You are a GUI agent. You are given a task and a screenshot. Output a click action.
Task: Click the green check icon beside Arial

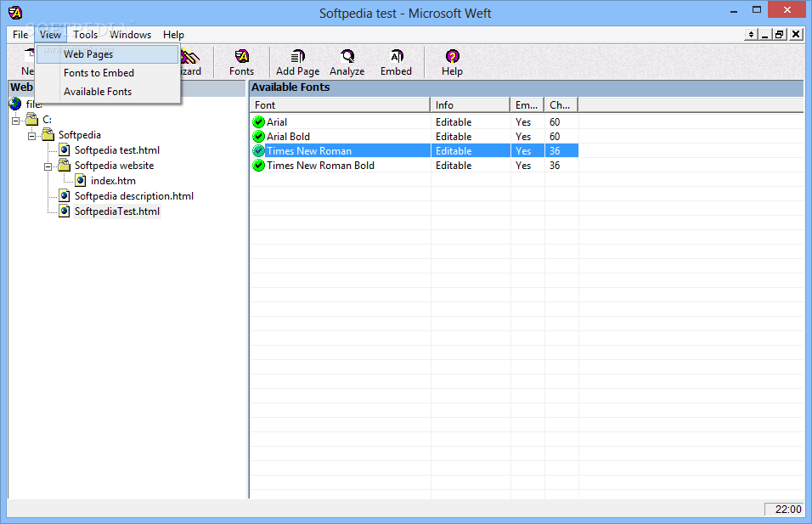click(x=258, y=122)
